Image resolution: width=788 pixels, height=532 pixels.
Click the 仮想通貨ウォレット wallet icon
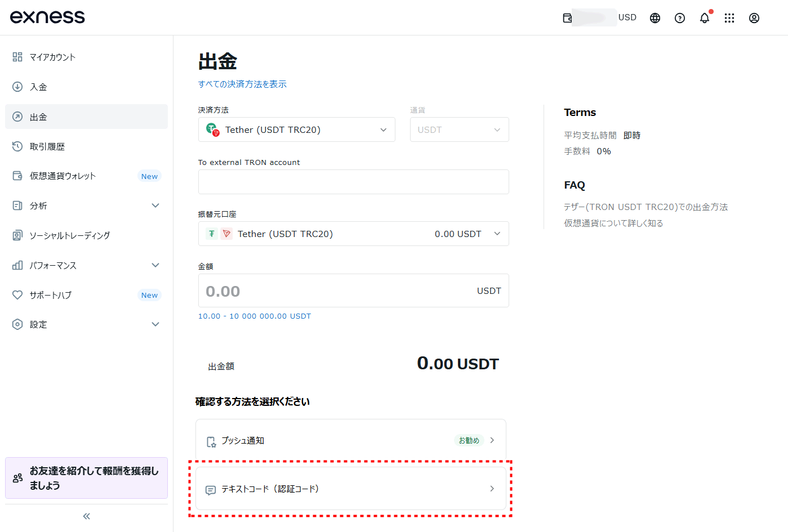click(x=17, y=176)
